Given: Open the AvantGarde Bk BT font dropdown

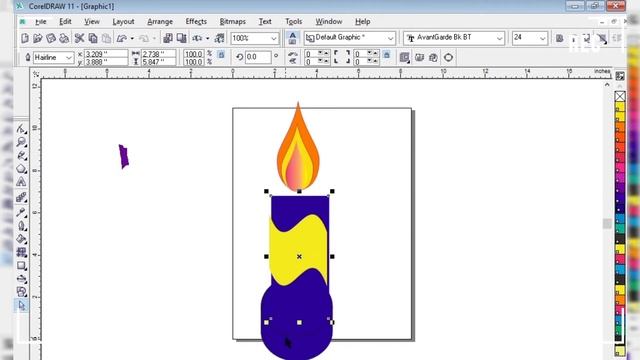Looking at the screenshot, I should coord(500,38).
